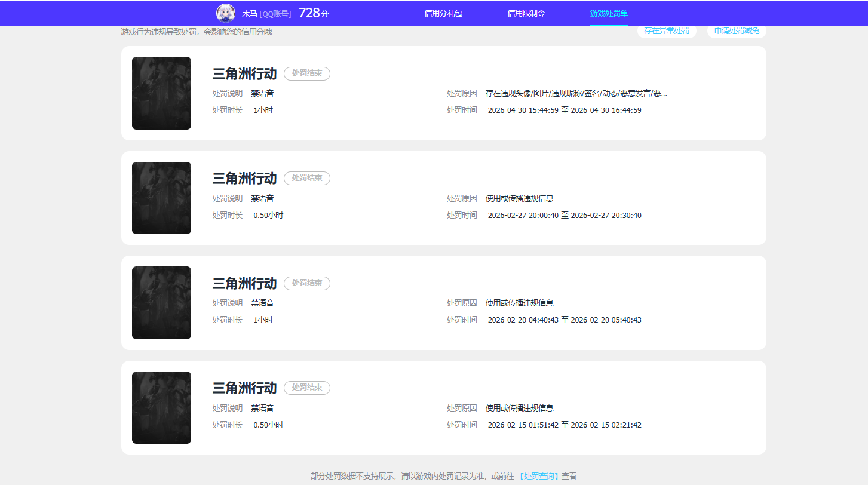This screenshot has height=485, width=868.
Task: Click 处罚结束 badge on the 2026-02-20 card
Action: (x=307, y=283)
